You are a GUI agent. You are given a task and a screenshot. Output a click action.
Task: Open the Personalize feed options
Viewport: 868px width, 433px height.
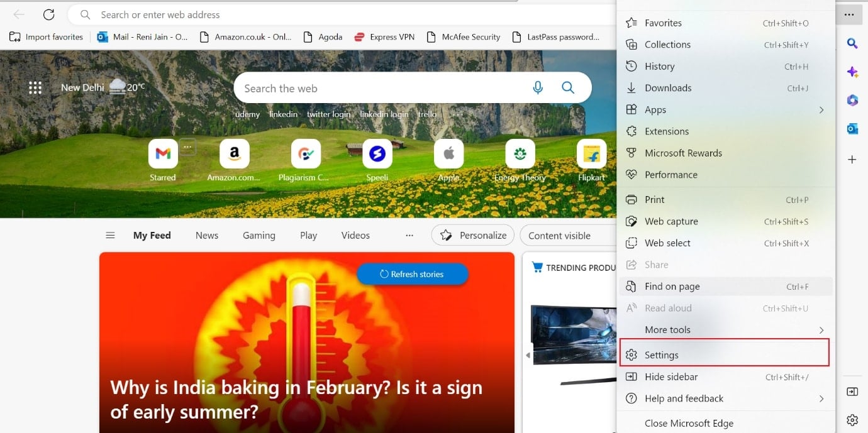click(x=472, y=234)
